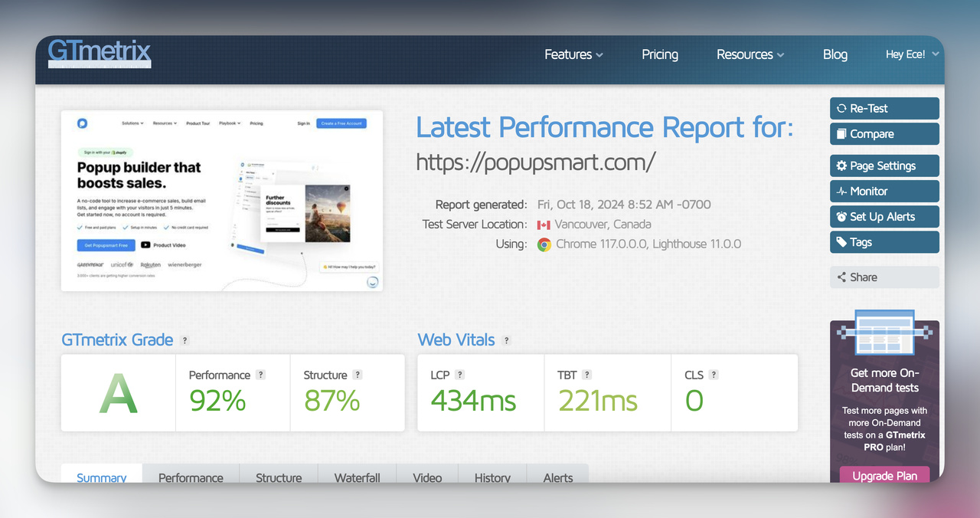980x518 pixels.
Task: Click the Chrome browser icon
Action: (x=544, y=244)
